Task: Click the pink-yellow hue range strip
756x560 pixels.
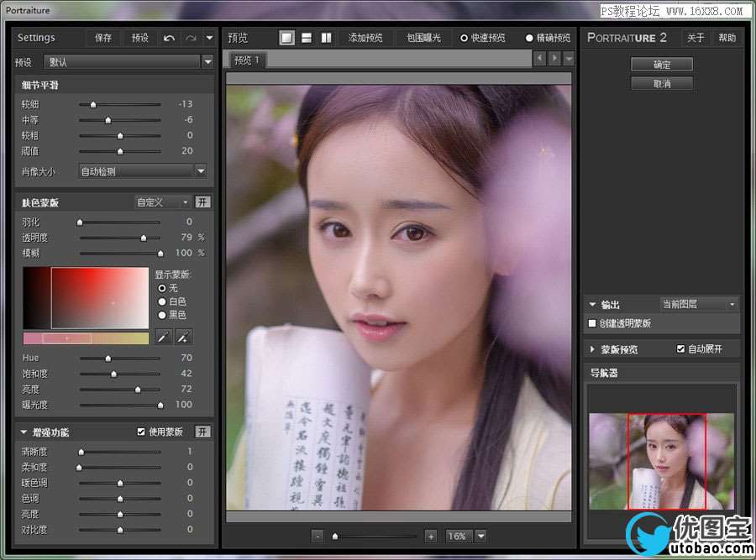Action: coord(86,338)
